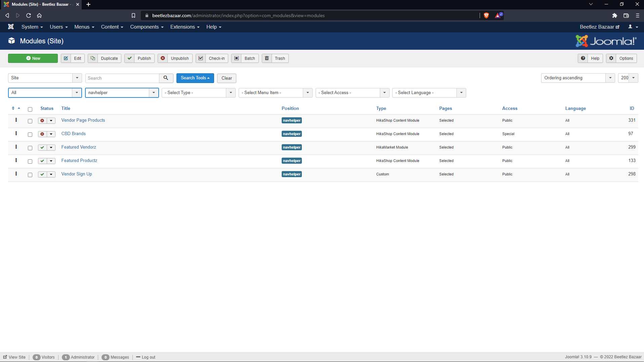
Task: Unpublish Featured Productz via status icon
Action: 42,161
